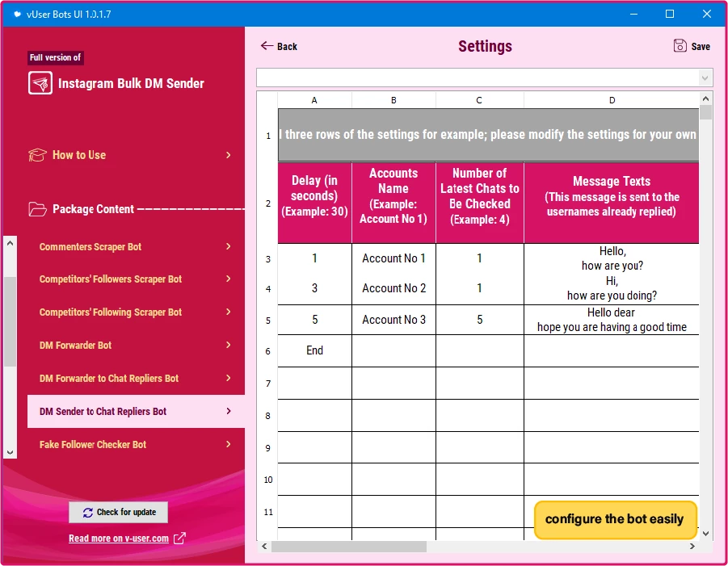
Task: Click message cell 'Hello dear hope you are having'
Action: click(612, 320)
